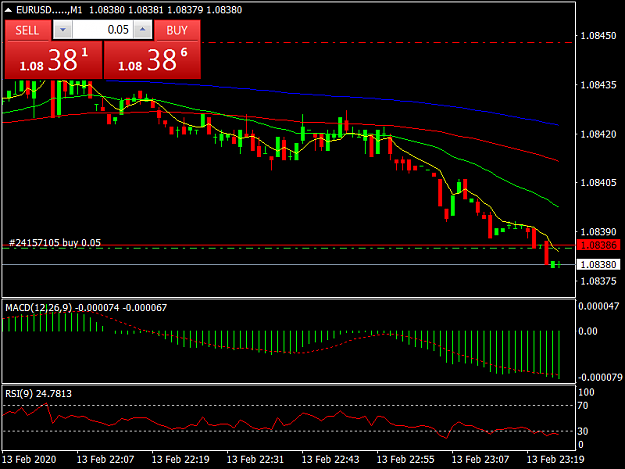Click the 13 Feb 22:19 time label
The height and width of the screenshot is (469, 625).
pos(180,459)
